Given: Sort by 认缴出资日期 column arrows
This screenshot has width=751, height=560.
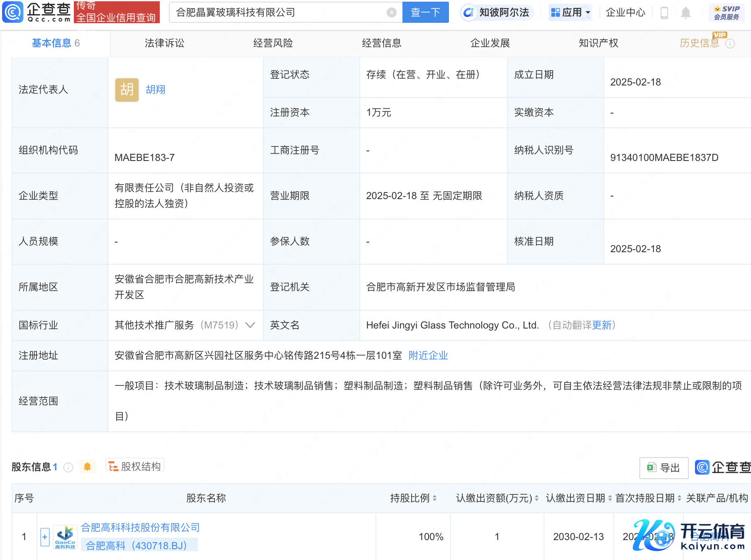Looking at the screenshot, I should tap(610, 498).
